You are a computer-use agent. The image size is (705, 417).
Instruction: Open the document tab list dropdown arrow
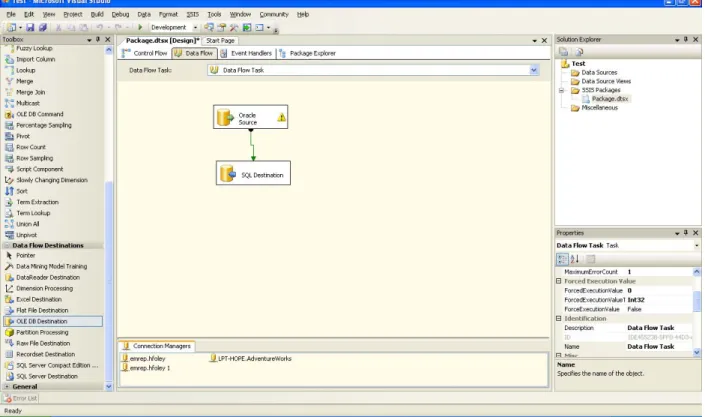point(535,40)
